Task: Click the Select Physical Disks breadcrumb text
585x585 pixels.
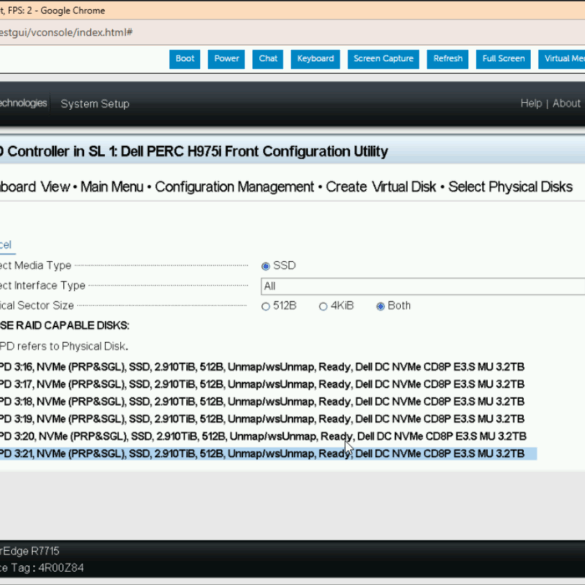Action: (x=510, y=187)
